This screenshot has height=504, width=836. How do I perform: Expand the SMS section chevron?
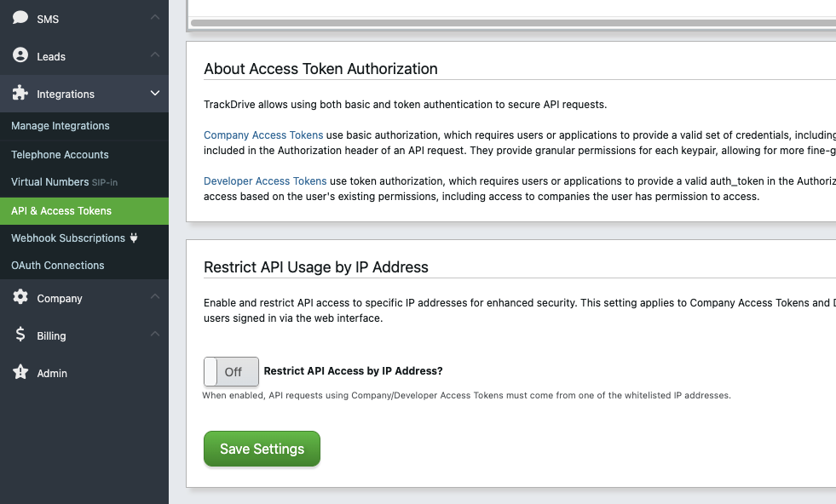point(154,18)
